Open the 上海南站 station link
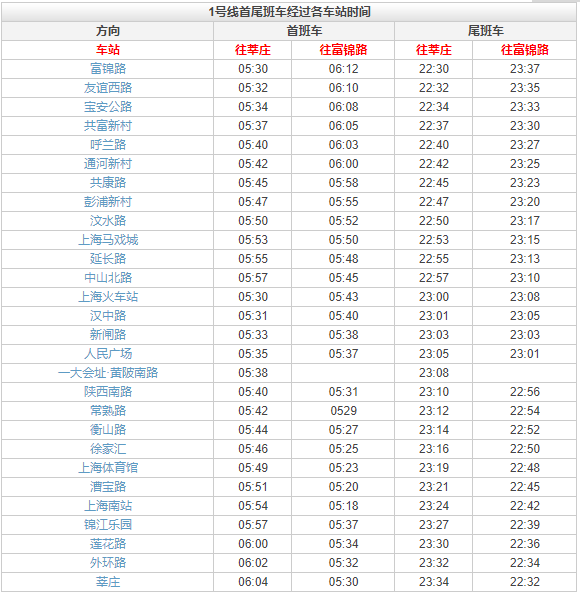The width and height of the screenshot is (581, 599). (x=108, y=506)
